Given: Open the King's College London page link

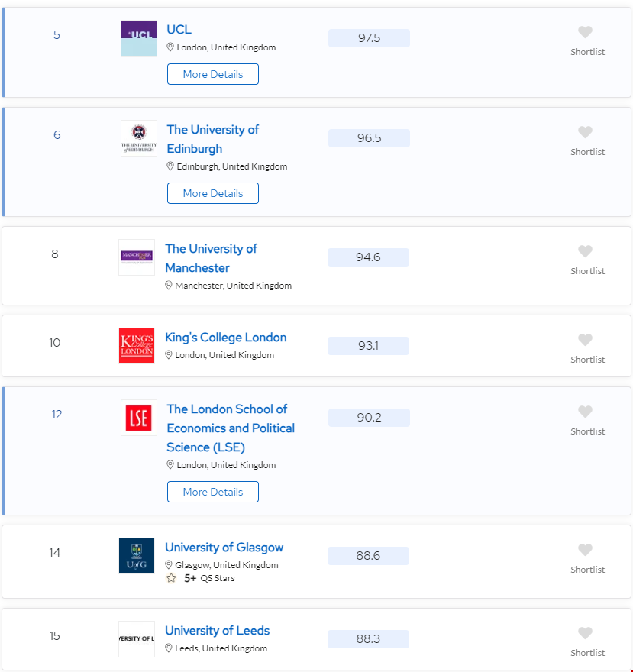Looking at the screenshot, I should [226, 337].
